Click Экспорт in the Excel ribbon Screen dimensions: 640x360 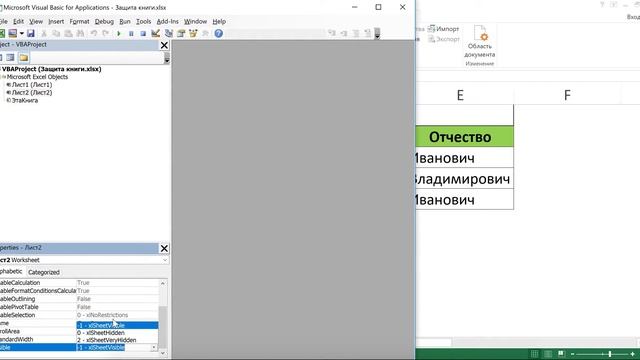[443, 39]
